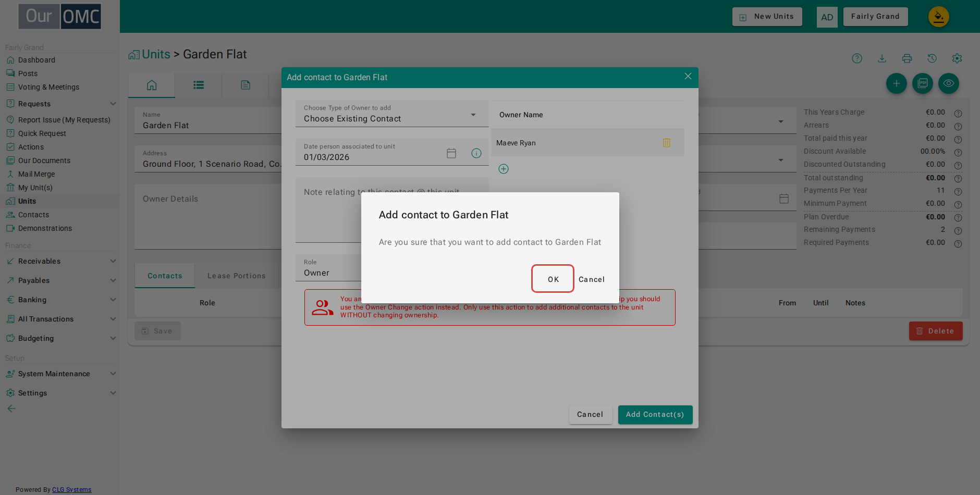Screen dimensions: 980x495
Task: Go to Voting & Meetings
Action: click(48, 87)
